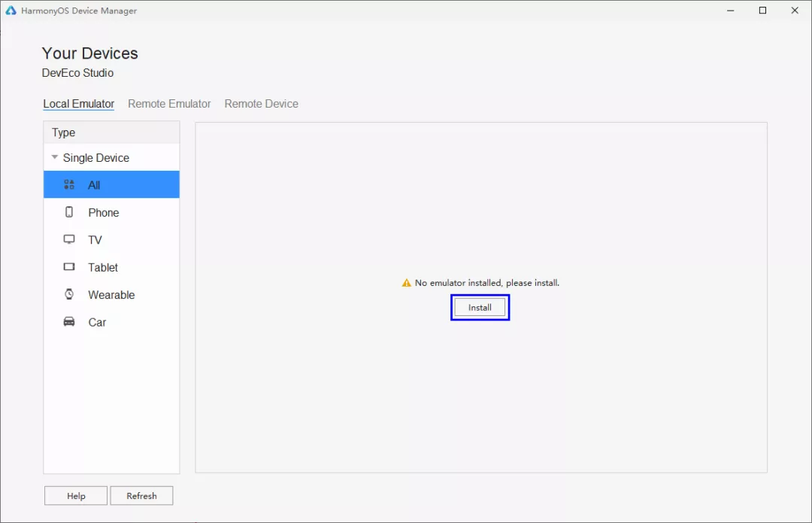Select the TV type label
Viewport: 812px width, 523px height.
pyautogui.click(x=95, y=240)
